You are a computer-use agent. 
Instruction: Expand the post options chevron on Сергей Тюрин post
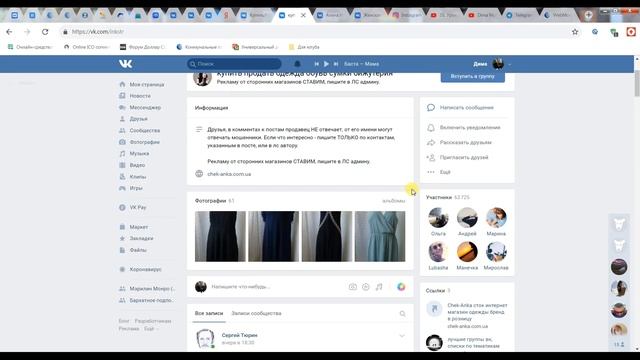402,336
